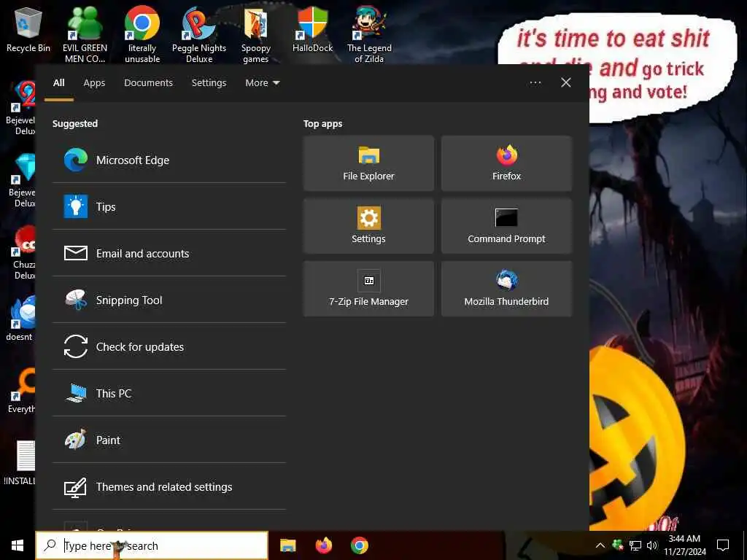Open the taskbar clock showing 3:44 AM
Image resolution: width=747 pixels, height=560 pixels.
tap(684, 545)
